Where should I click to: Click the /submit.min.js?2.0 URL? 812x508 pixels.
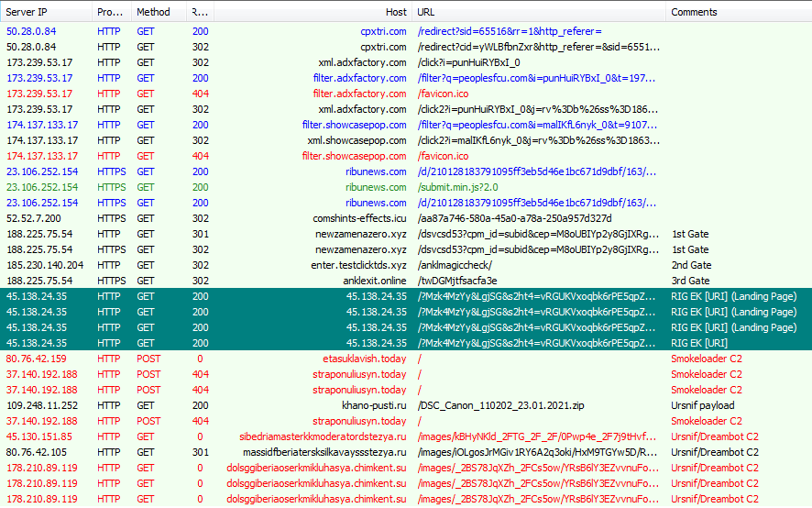coord(458,187)
